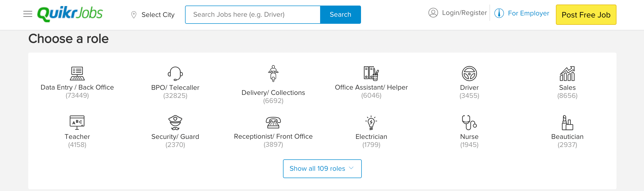644x191 pixels.
Task: Click the Driver count (3455)
Action: tap(469, 96)
